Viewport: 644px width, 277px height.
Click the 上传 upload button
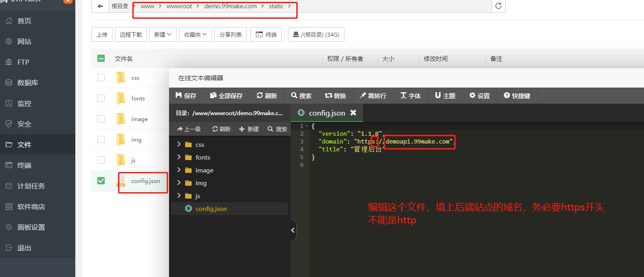pos(102,34)
